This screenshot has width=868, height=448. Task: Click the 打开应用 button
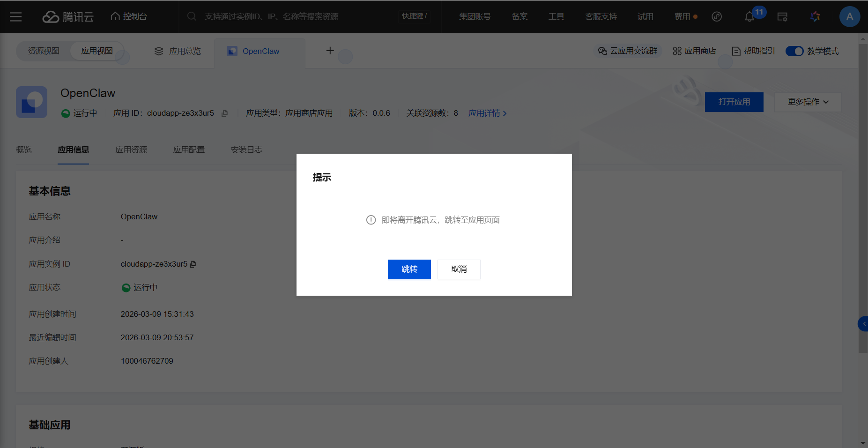click(734, 102)
